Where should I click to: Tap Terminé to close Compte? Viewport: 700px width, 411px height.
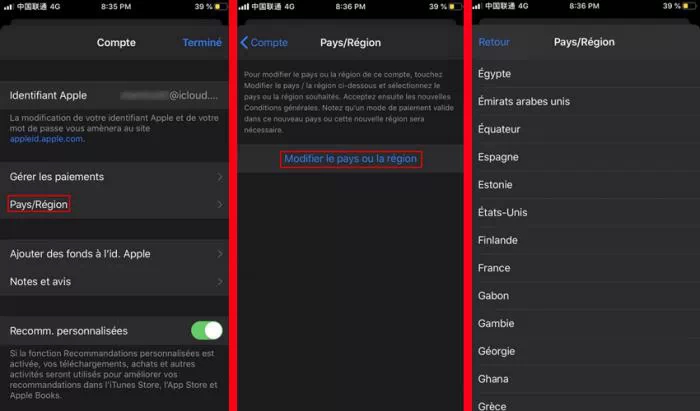[202, 42]
